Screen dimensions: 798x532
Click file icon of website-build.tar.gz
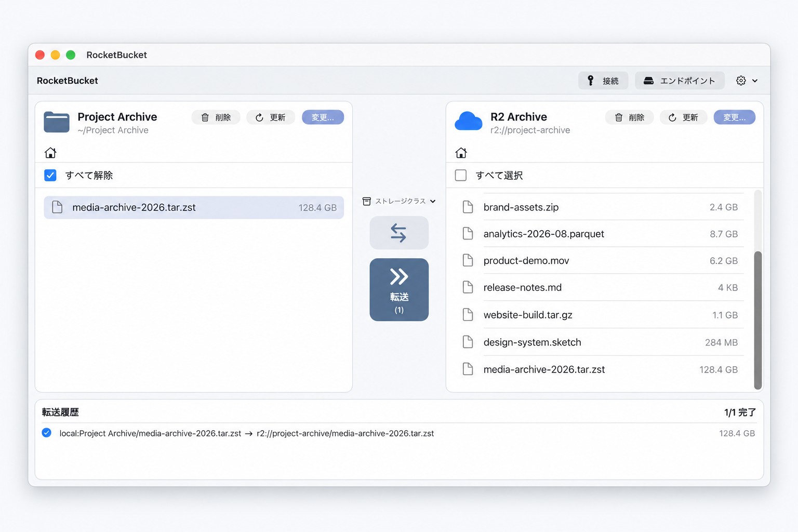point(468,315)
